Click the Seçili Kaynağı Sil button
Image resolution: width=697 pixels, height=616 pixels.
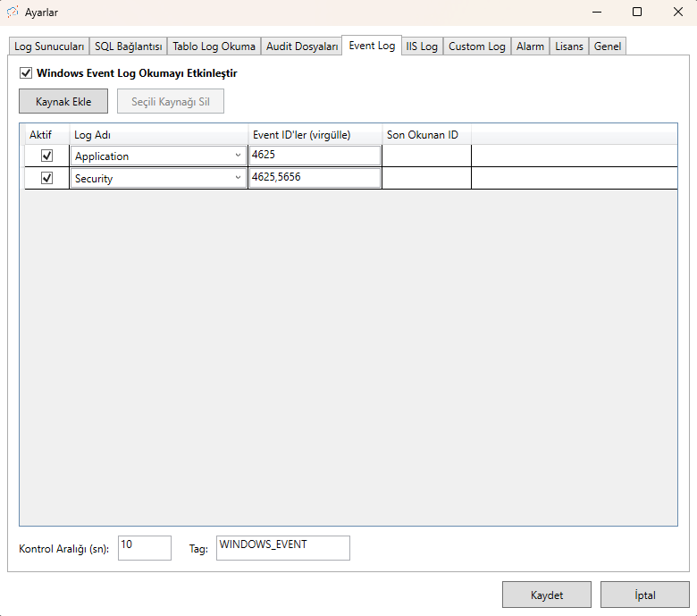pos(171,101)
